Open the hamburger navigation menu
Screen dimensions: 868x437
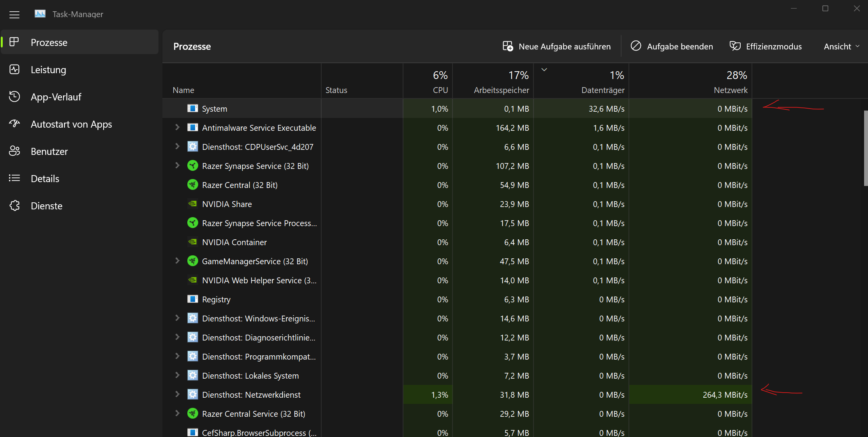pyautogui.click(x=14, y=15)
